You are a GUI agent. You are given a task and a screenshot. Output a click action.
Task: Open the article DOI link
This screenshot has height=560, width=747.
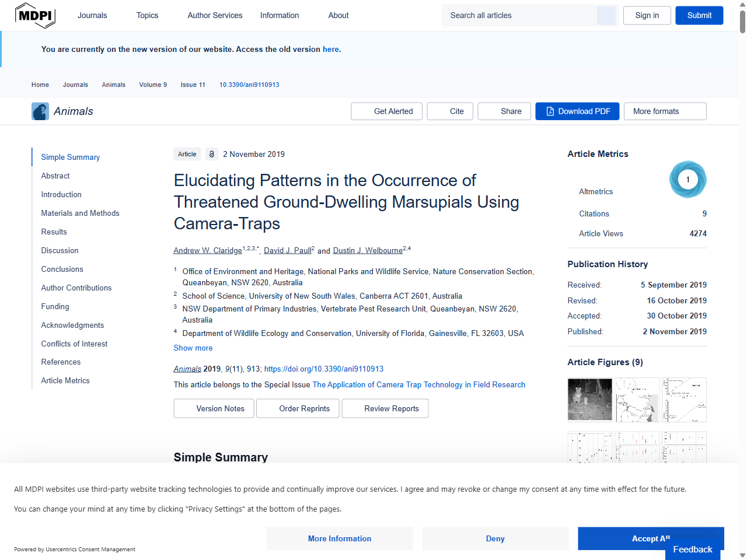pyautogui.click(x=324, y=369)
